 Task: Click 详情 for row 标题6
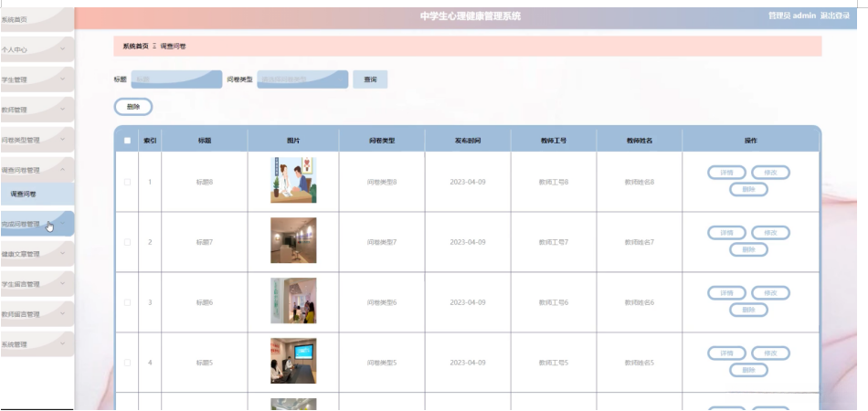pyautogui.click(x=727, y=293)
